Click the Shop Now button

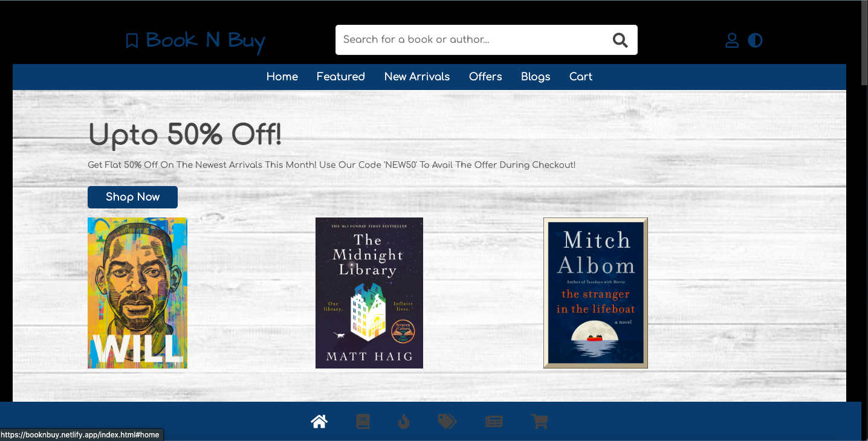pos(132,197)
